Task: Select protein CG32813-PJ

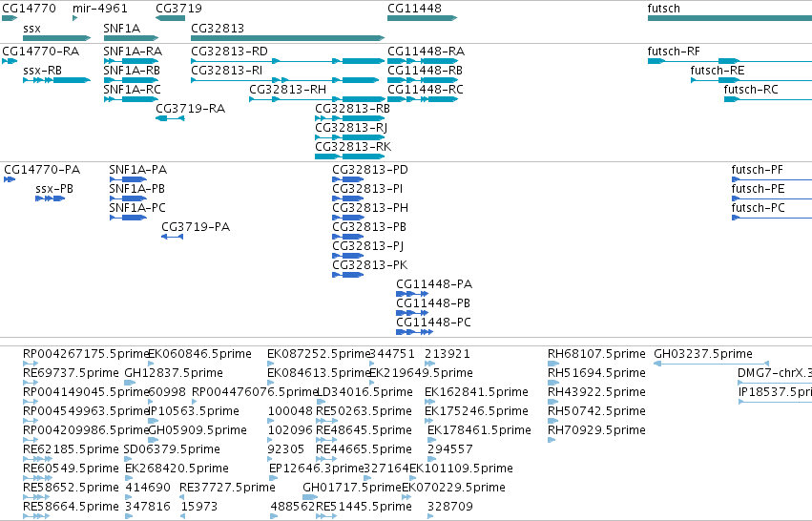Action: pyautogui.click(x=368, y=246)
